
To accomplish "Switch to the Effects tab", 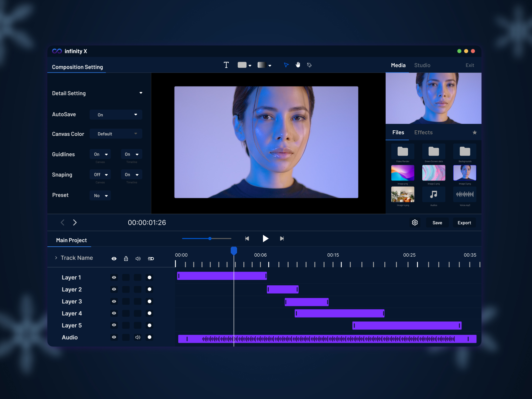I will point(423,132).
